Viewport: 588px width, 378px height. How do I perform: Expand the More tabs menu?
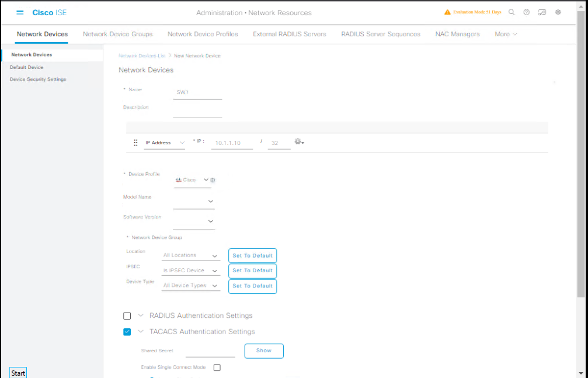506,34
